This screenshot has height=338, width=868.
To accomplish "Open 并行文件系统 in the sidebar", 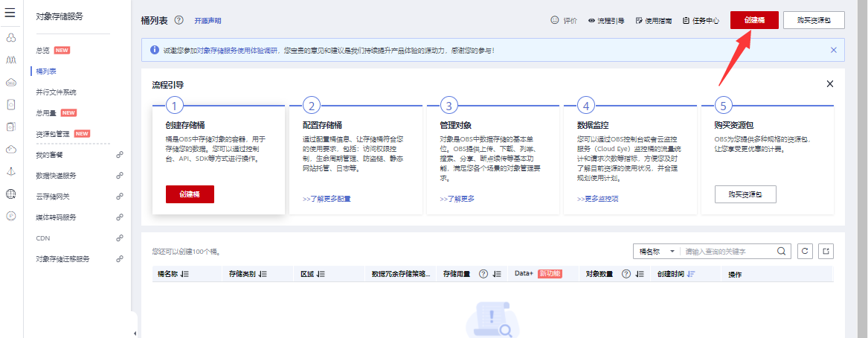I will coord(56,92).
